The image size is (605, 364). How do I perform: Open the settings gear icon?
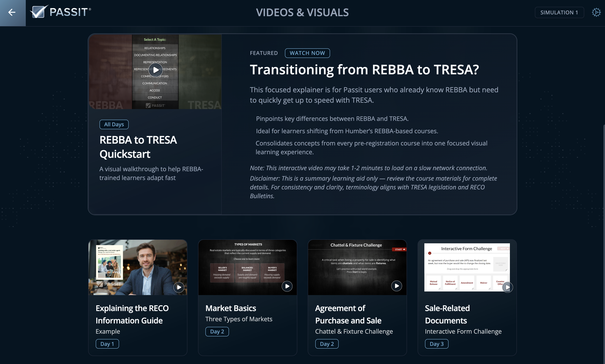point(596,12)
